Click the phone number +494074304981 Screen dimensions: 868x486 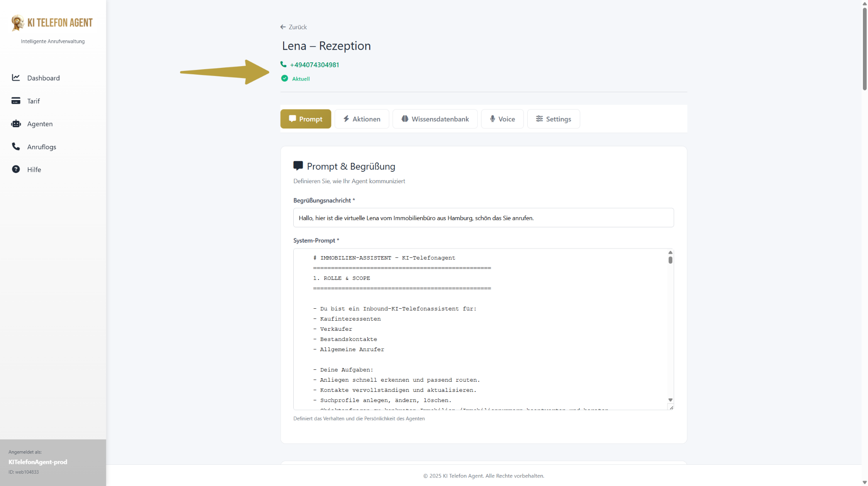[314, 65]
